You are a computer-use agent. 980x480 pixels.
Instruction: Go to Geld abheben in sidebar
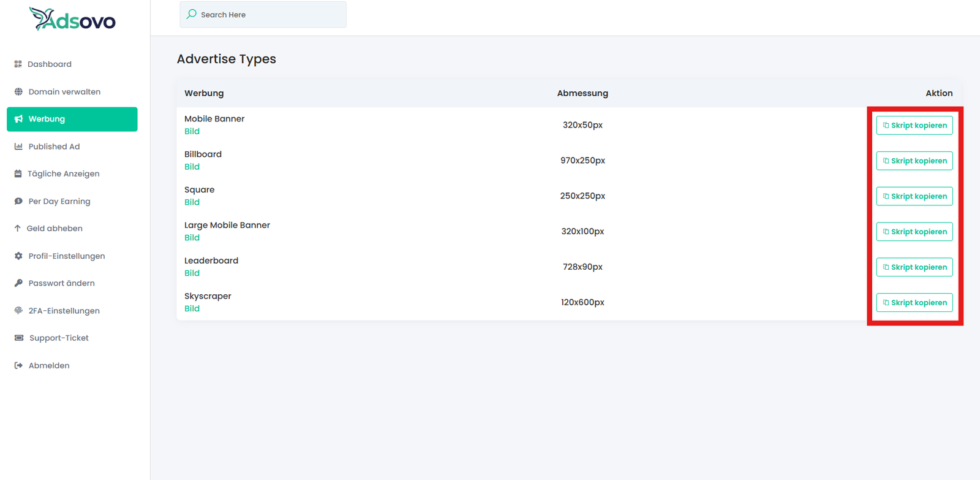click(54, 229)
